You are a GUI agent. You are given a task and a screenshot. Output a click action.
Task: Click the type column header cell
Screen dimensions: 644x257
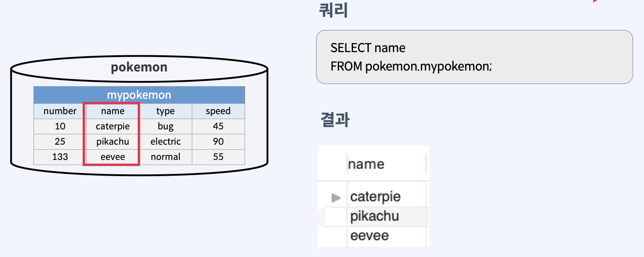165,111
